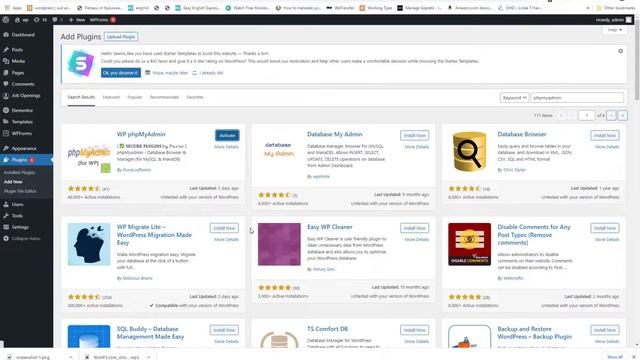
Task: Open the comments bubble in the admin bar
Action: (57, 20)
